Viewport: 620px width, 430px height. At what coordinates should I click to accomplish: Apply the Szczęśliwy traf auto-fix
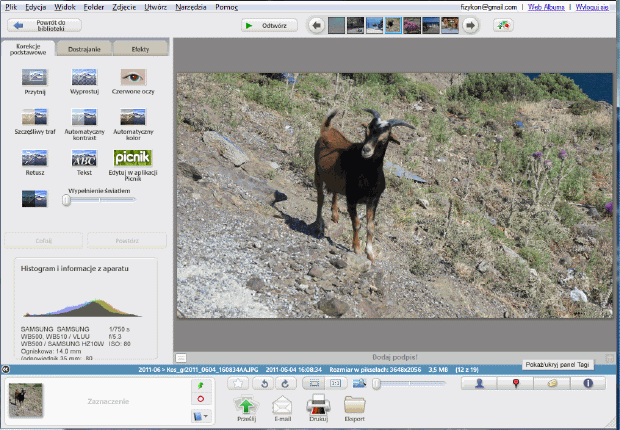coord(36,120)
